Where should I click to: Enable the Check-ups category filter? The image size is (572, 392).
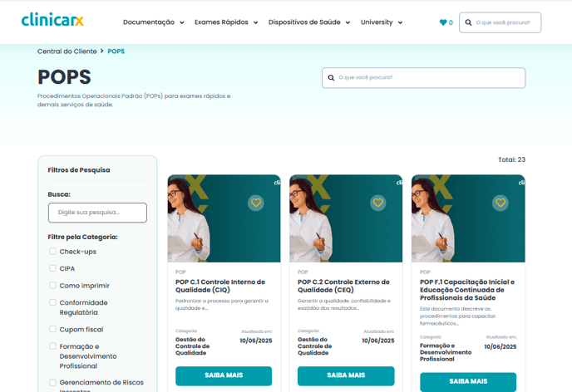click(53, 251)
